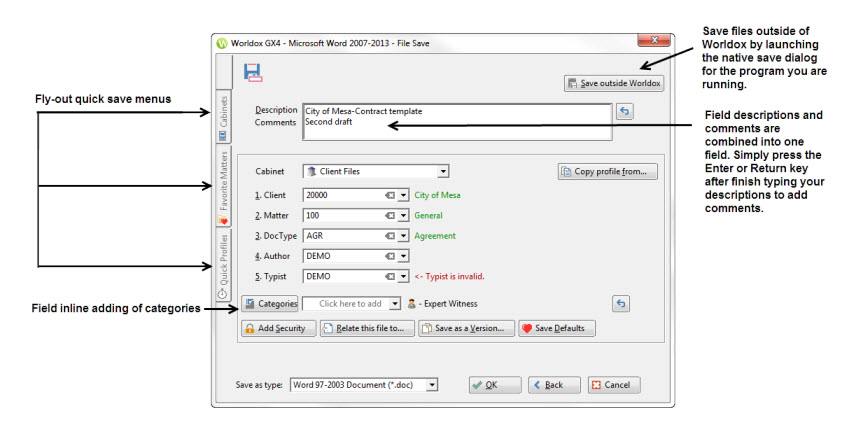Viewport: 853px width, 422px height.
Task: Click Save as a Version button
Action: pos(466,328)
